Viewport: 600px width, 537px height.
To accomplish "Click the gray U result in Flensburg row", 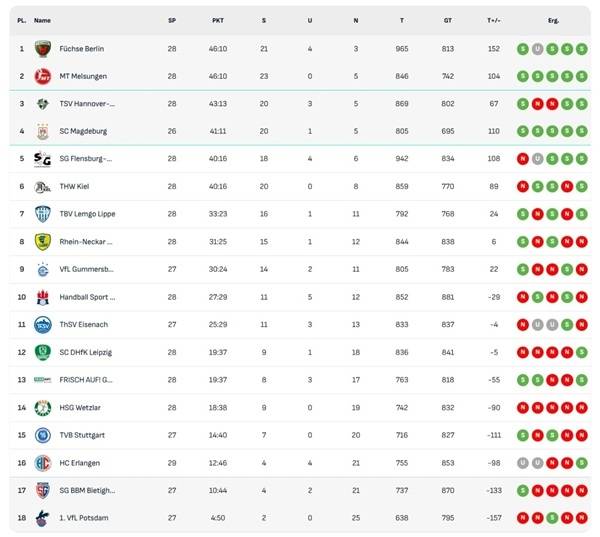I will (537, 159).
